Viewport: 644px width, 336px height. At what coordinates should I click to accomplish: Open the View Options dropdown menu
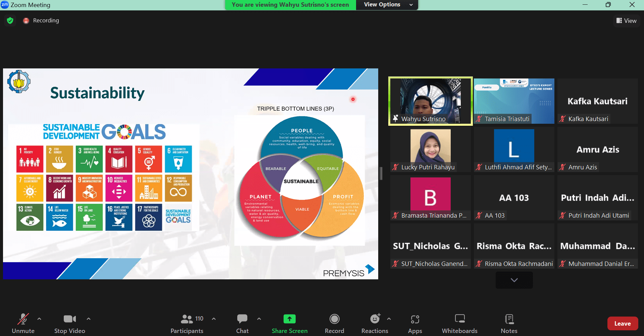click(387, 5)
